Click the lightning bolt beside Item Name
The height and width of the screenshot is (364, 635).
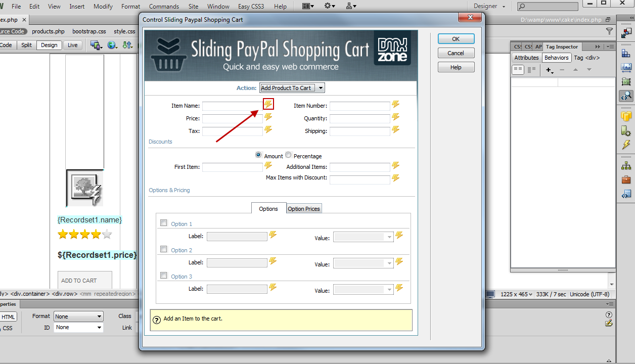point(268,104)
